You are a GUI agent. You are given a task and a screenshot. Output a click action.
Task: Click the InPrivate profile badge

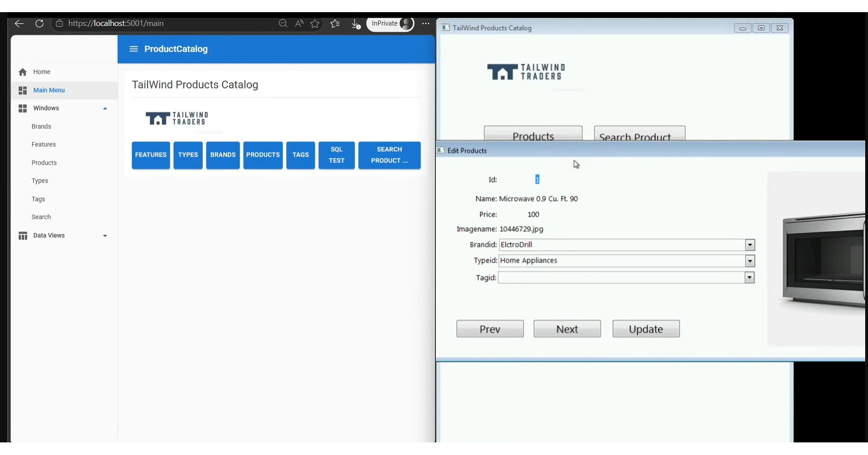coord(391,23)
